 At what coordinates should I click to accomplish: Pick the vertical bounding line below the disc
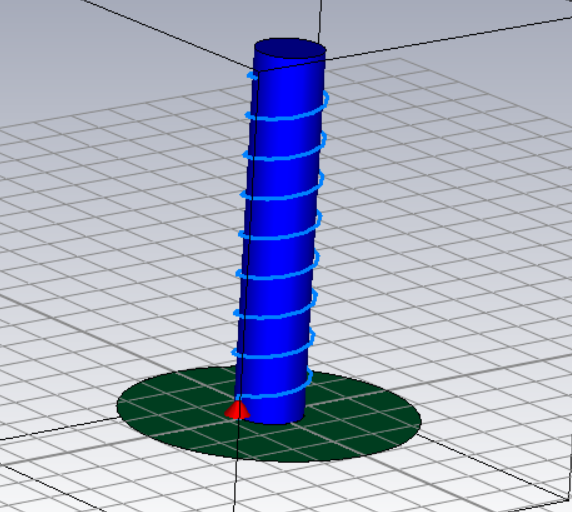(235, 485)
